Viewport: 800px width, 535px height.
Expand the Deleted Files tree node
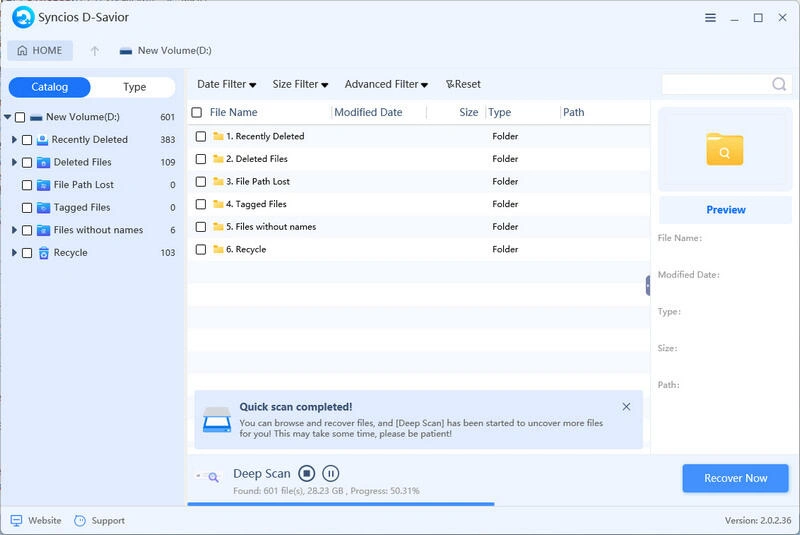tap(14, 162)
